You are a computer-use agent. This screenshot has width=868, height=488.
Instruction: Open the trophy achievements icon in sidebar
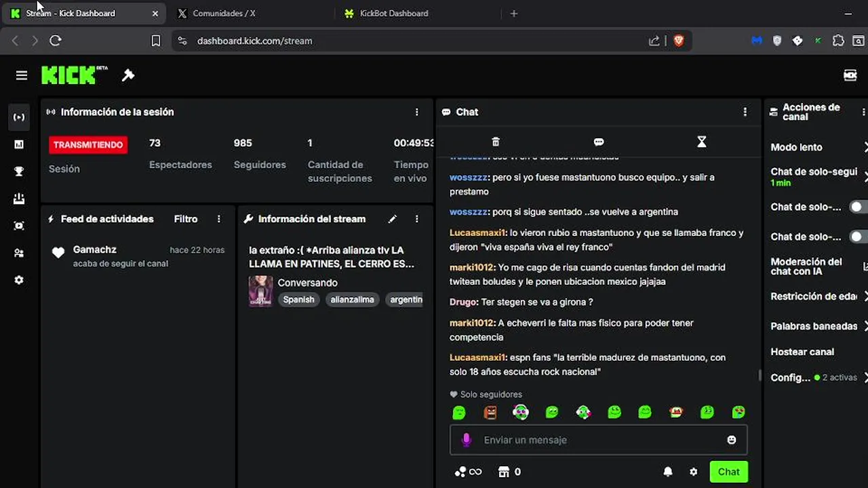(19, 171)
